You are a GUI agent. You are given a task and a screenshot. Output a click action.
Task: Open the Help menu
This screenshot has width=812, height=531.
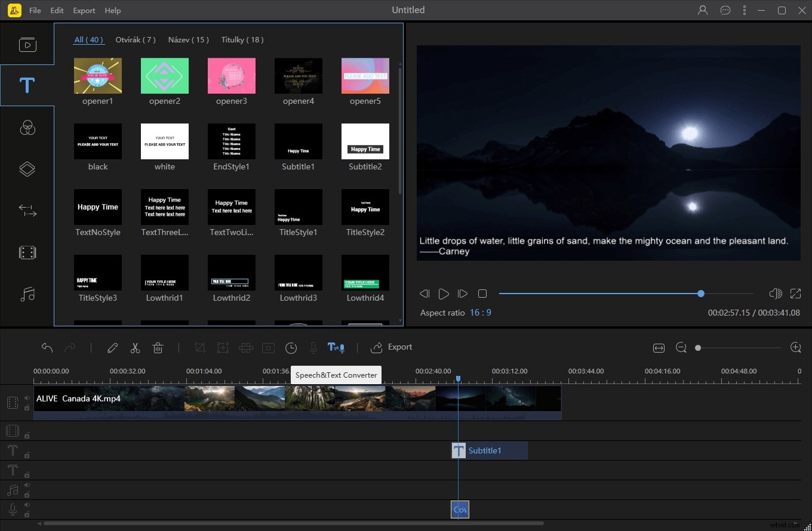click(112, 10)
